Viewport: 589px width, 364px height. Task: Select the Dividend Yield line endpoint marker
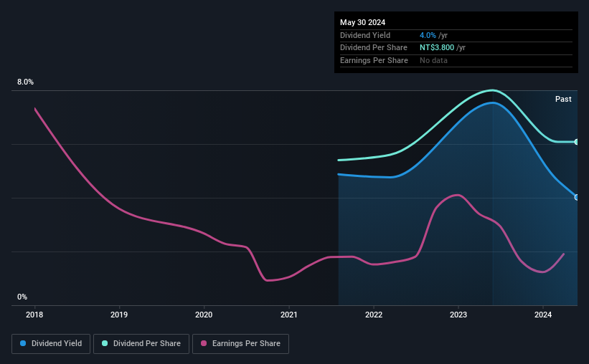point(577,197)
